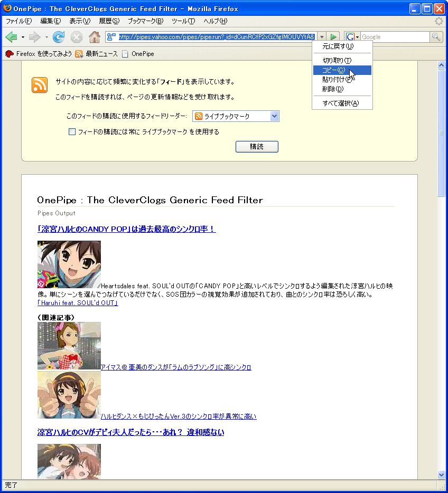Click the OnePipe bookmark label
This screenshot has height=493, width=448.
(143, 54)
